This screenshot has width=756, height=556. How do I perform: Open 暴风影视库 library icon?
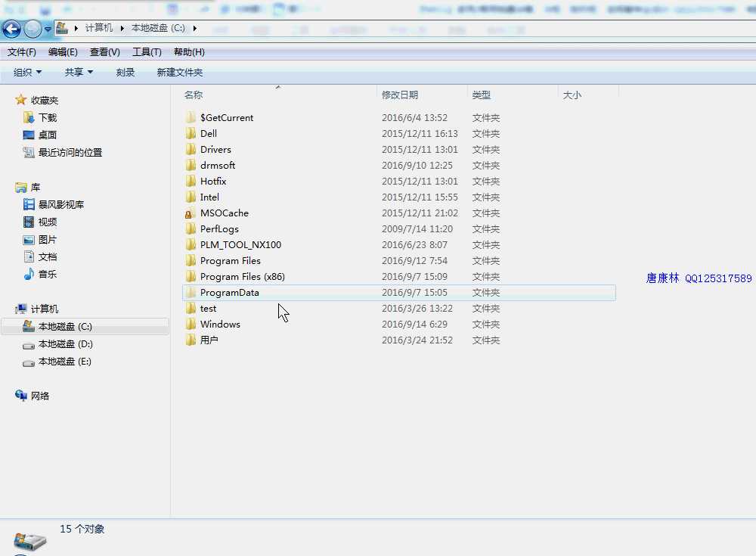click(x=29, y=205)
